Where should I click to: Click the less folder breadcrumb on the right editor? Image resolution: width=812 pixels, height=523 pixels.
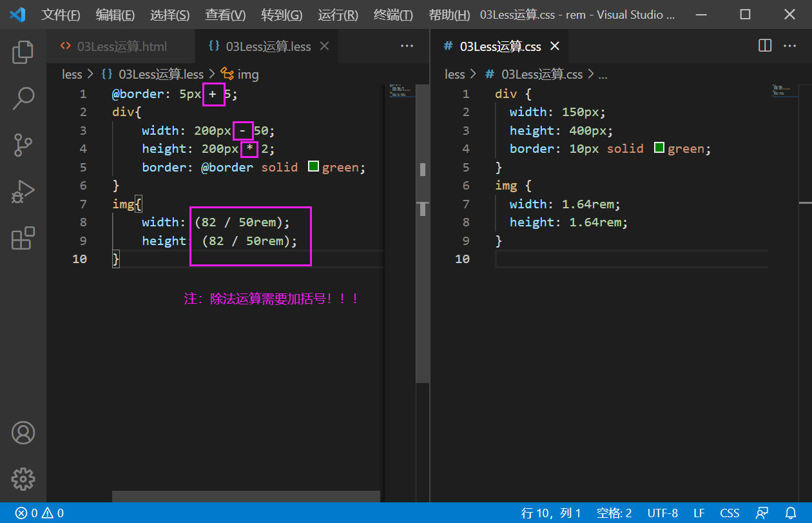coord(454,74)
